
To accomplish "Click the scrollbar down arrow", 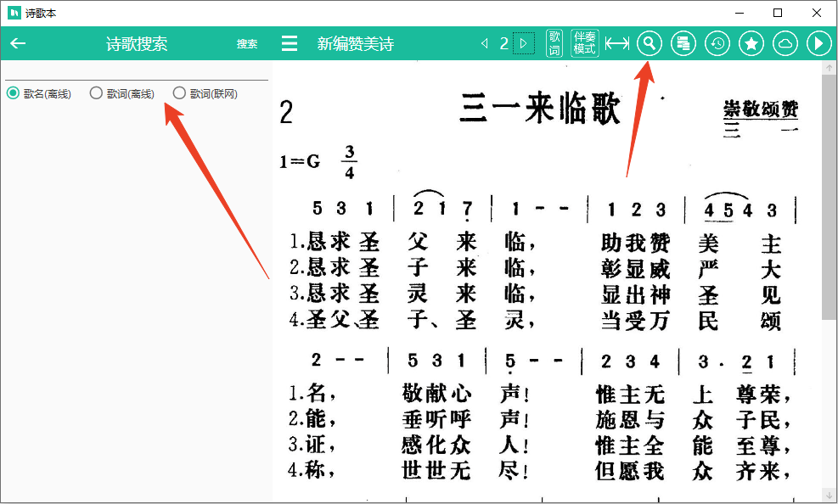I will [829, 495].
